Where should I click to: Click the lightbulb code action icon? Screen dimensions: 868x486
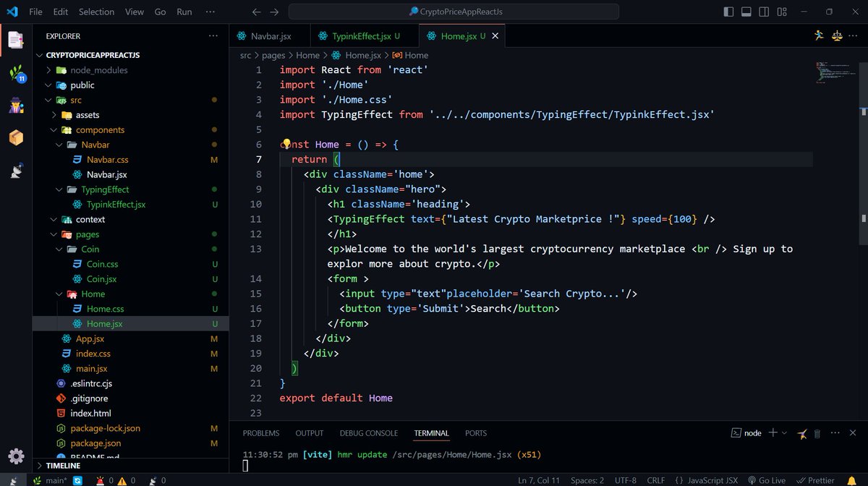click(x=286, y=144)
